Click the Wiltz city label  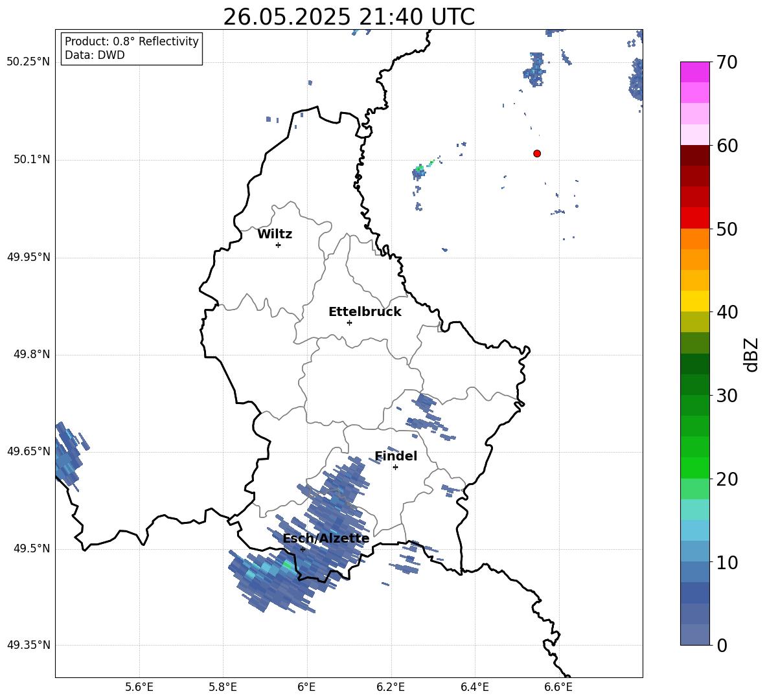[x=275, y=234]
